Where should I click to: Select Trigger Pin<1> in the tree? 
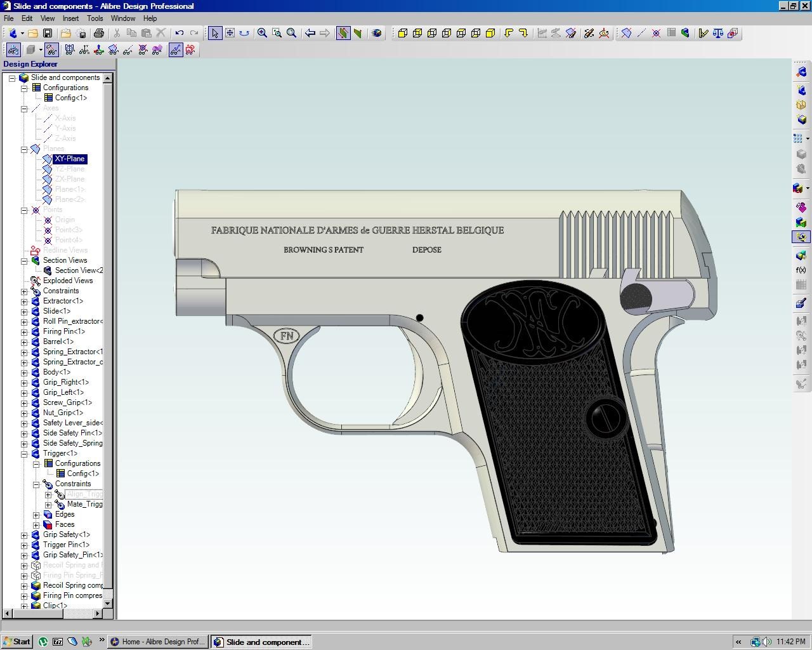pos(66,545)
